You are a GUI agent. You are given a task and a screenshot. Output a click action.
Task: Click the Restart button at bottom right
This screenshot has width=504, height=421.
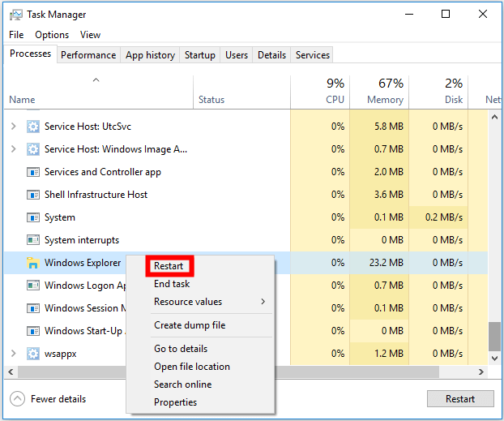click(460, 399)
